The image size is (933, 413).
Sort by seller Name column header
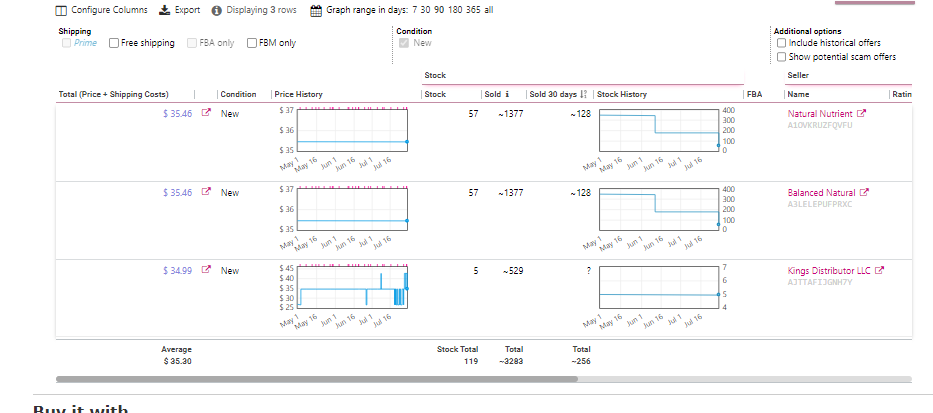pos(798,94)
